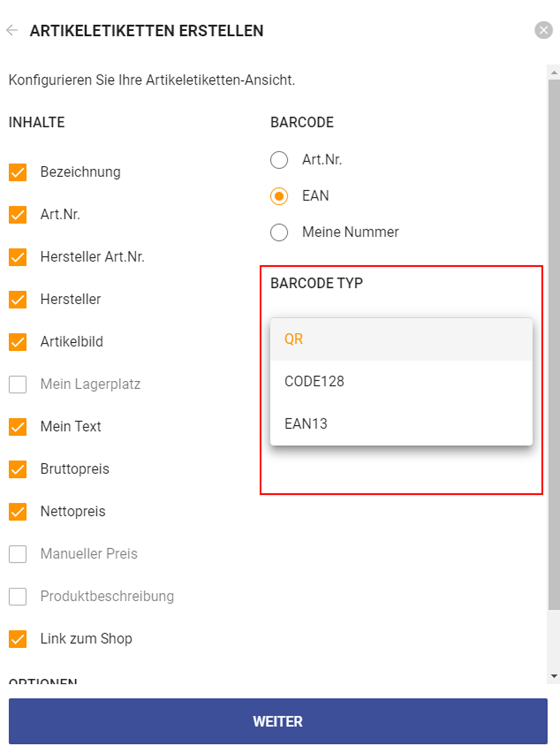Uncheck the Hersteller checkbox
Image resolution: width=560 pixels, height=754 pixels.
coord(18,299)
